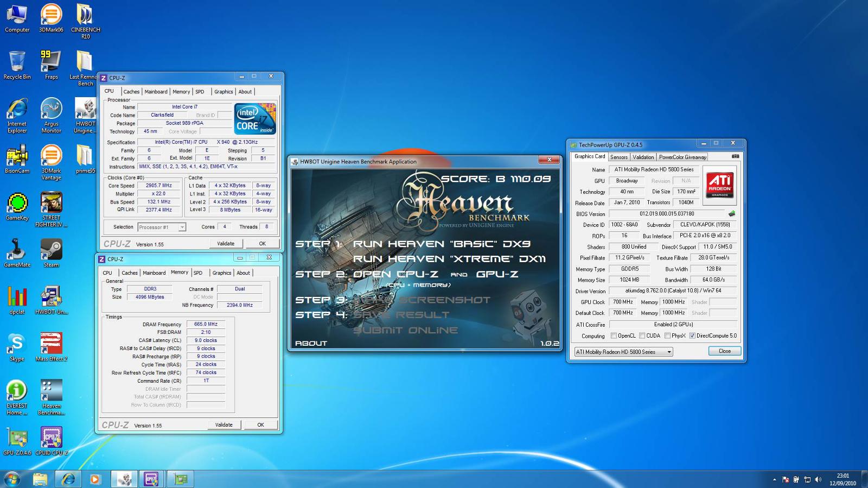Image resolution: width=868 pixels, height=488 pixels.
Task: Open GameMate desktop icon
Action: click(x=17, y=253)
